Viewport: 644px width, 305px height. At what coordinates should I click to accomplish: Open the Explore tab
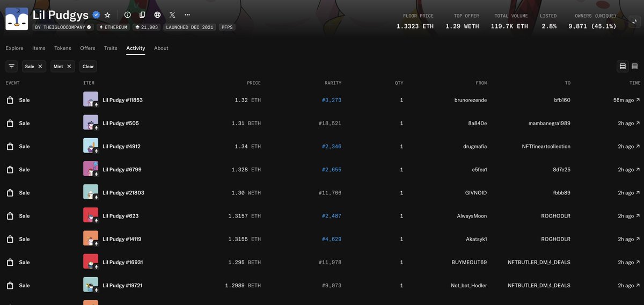(x=14, y=48)
